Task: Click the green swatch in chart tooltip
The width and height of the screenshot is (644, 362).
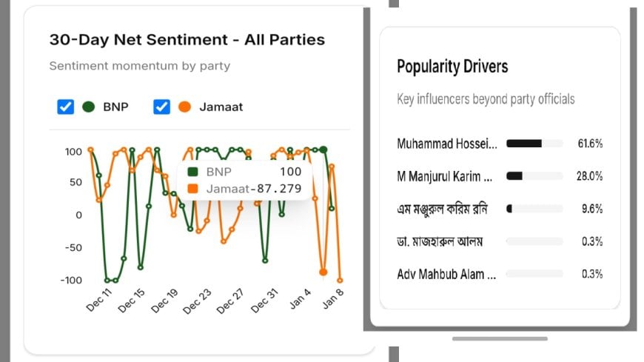Action: tap(193, 172)
